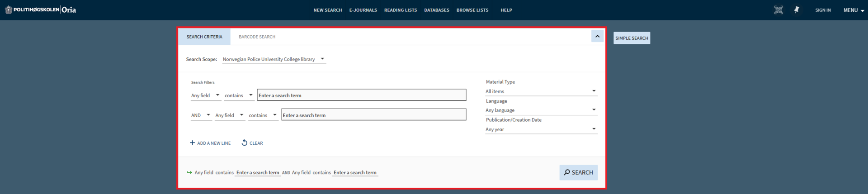
Task: Switch to Barcode Search tab
Action: point(257,37)
